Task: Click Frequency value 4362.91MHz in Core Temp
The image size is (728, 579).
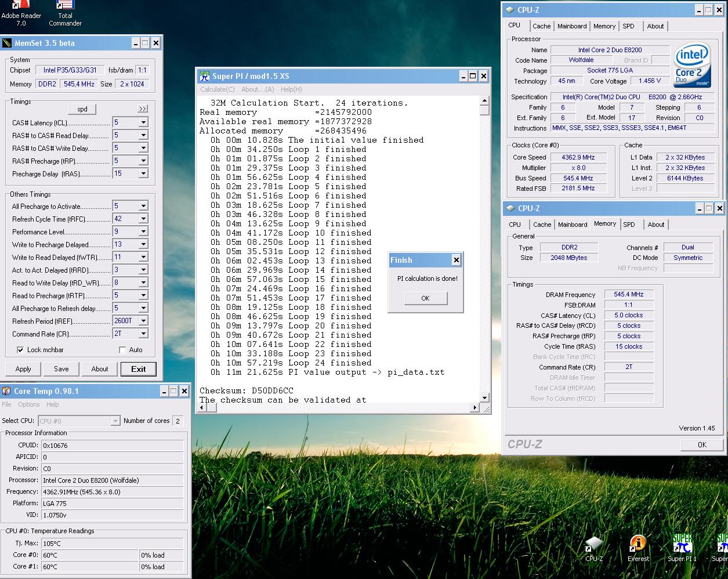Action: (x=113, y=492)
